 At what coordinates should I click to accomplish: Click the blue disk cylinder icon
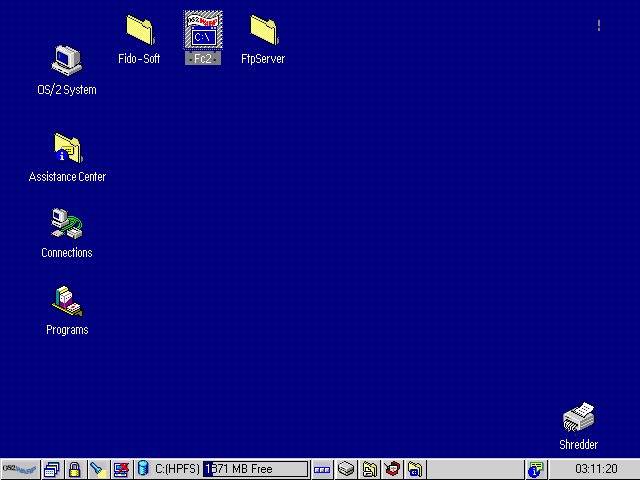point(143,468)
